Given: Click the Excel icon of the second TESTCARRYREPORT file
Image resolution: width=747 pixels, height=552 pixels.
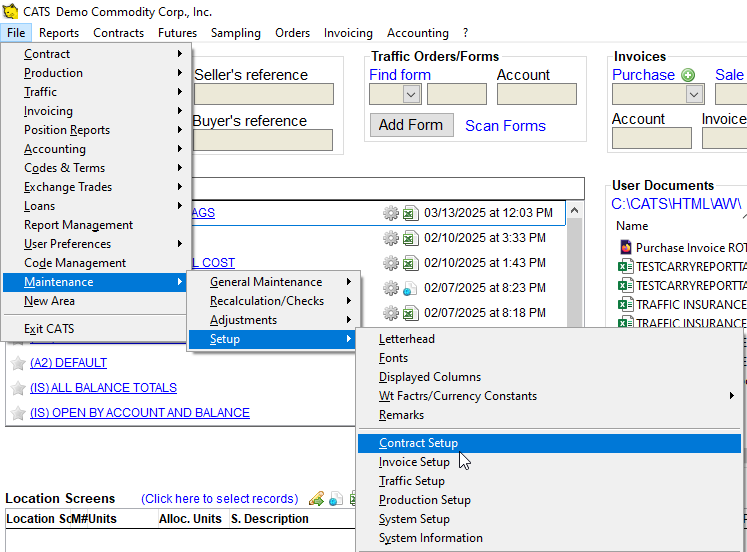Looking at the screenshot, I should point(625,285).
